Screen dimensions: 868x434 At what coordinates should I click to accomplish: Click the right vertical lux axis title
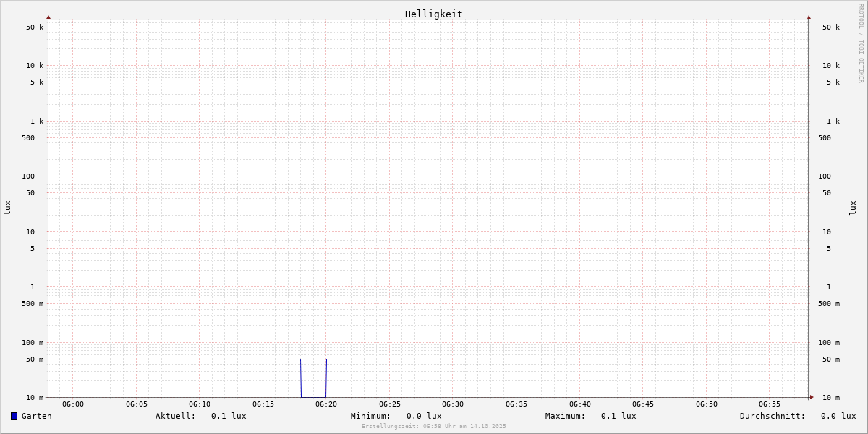click(x=853, y=208)
